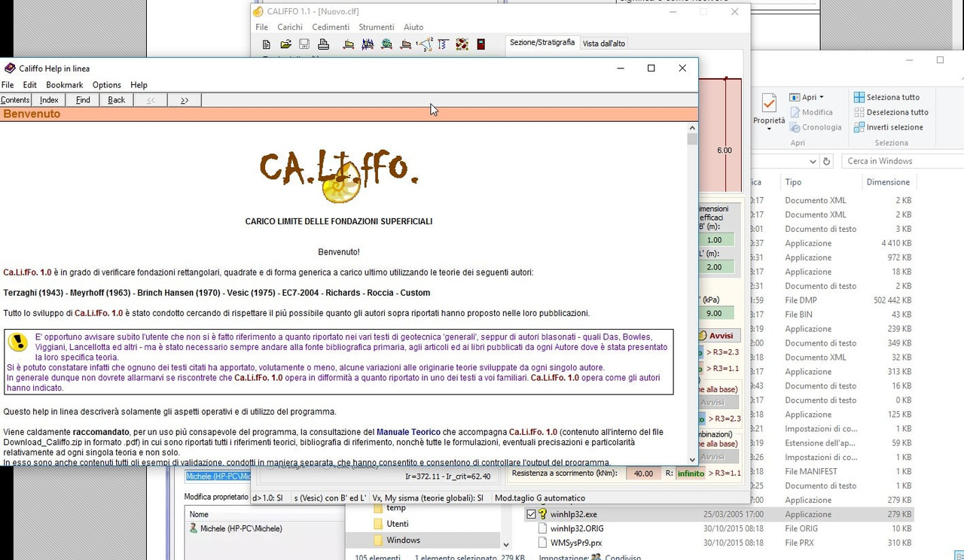This screenshot has width=964, height=560.
Task: Click the help window scrollbar up arrow
Action: 692,128
